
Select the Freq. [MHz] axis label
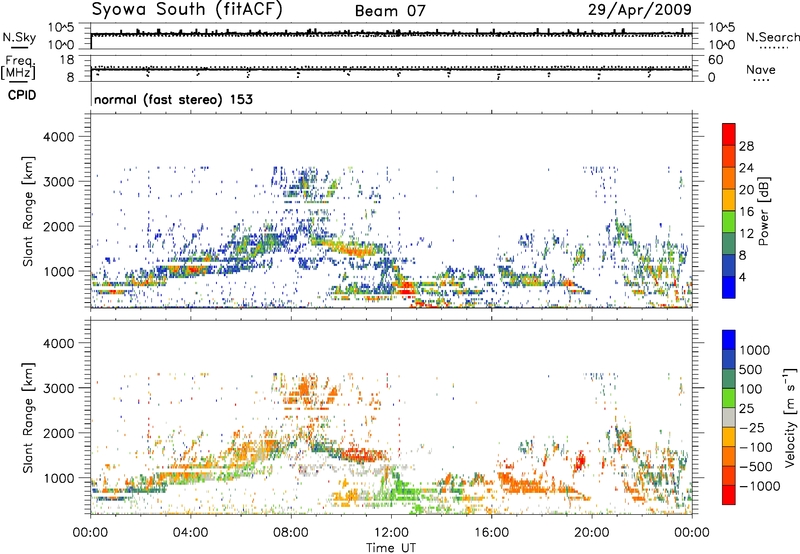point(20,67)
